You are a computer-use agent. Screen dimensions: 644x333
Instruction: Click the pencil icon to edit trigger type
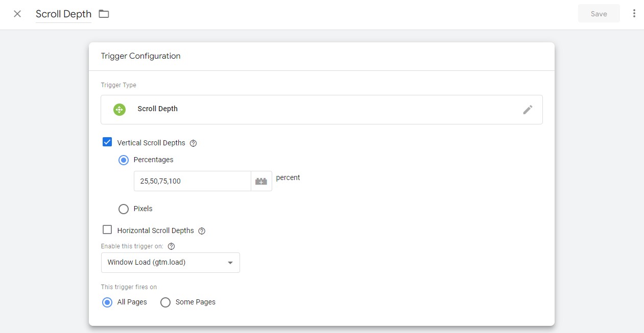[x=528, y=110]
